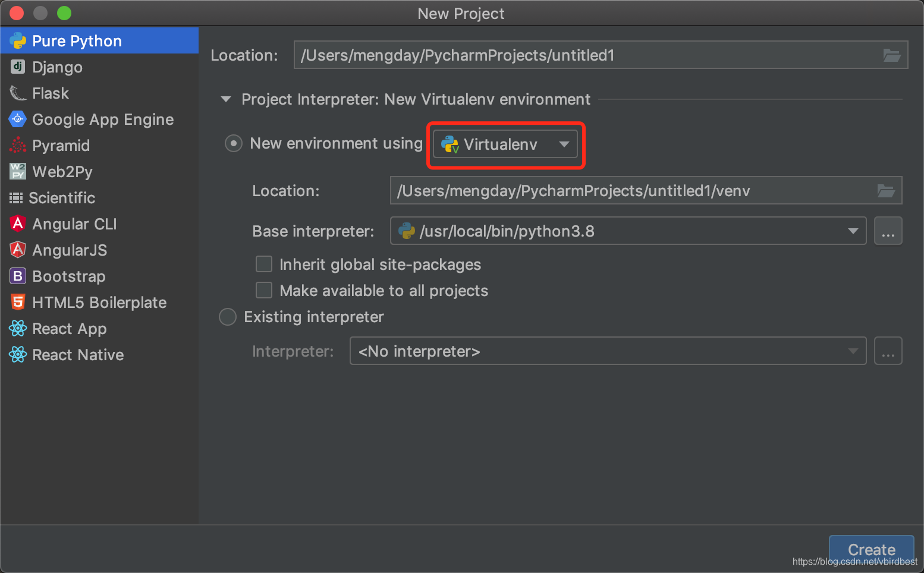Select the New environment using radio button
Image resolution: width=924 pixels, height=573 pixels.
point(234,143)
